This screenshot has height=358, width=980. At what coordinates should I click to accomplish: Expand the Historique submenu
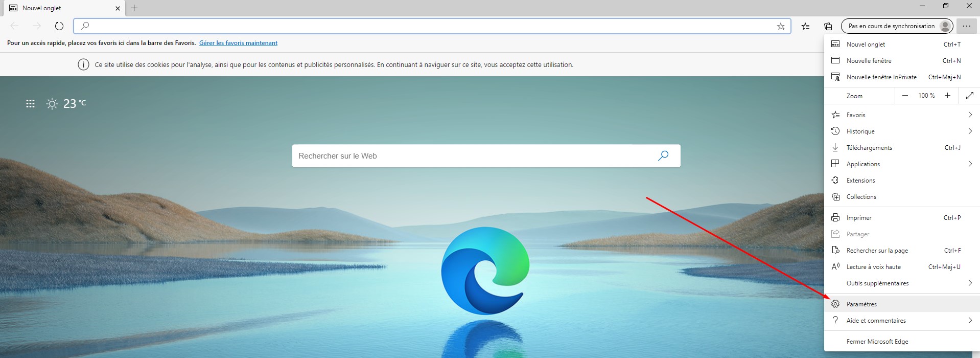(x=902, y=131)
